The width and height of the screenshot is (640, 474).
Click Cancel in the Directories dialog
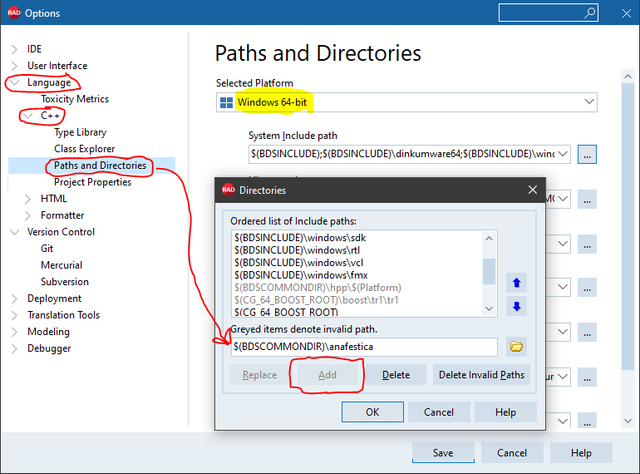439,412
